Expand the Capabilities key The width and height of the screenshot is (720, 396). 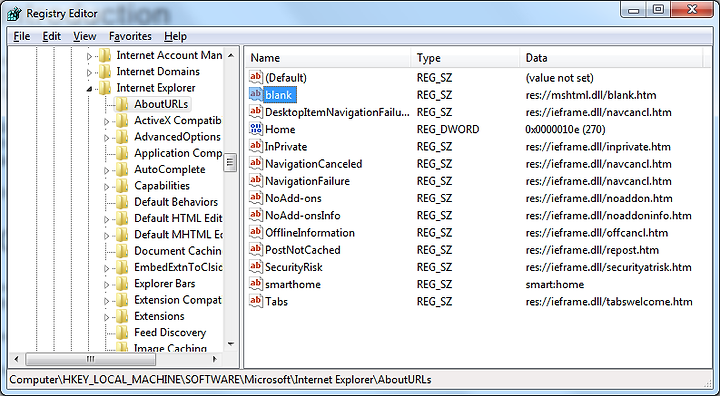click(x=107, y=187)
